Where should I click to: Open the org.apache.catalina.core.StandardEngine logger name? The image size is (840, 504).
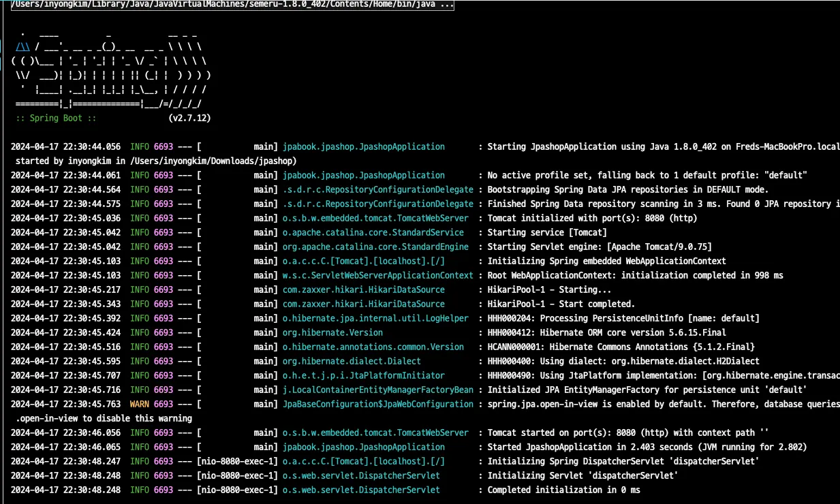click(x=375, y=247)
